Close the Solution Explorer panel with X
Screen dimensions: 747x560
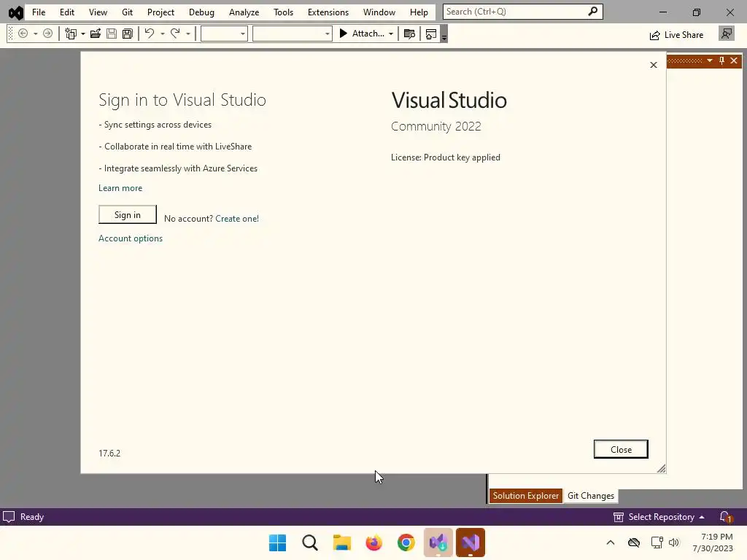pyautogui.click(x=734, y=61)
